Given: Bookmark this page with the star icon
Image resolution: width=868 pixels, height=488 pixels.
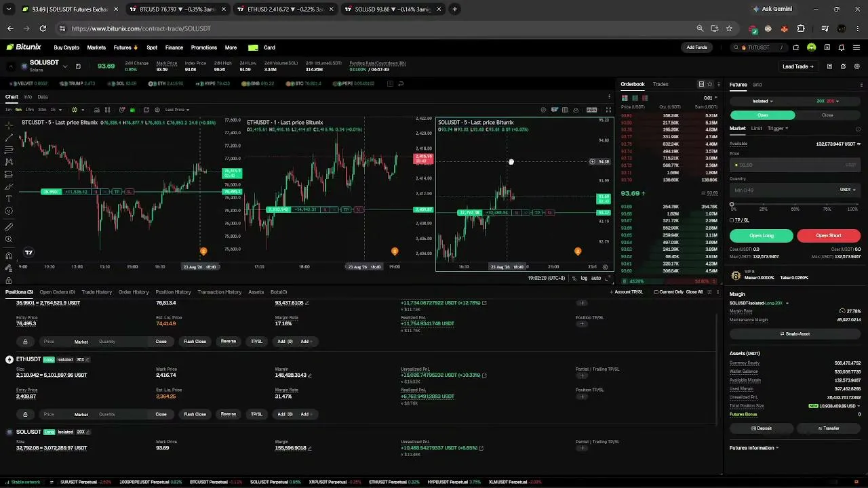Looking at the screenshot, I should coord(729,28).
